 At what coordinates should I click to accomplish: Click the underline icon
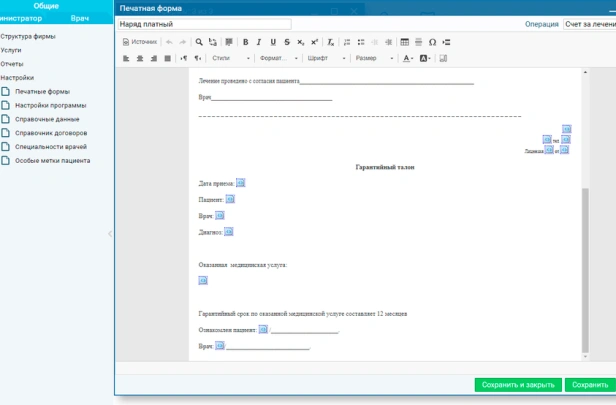[273, 42]
